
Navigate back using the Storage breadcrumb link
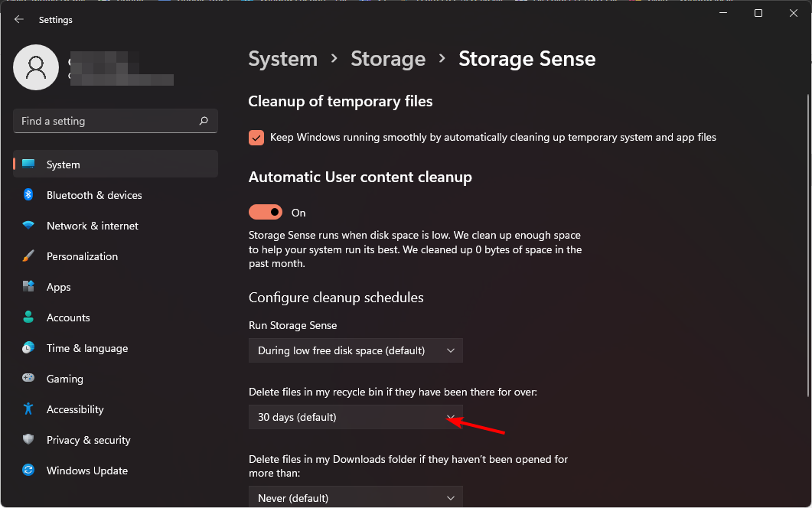(x=388, y=58)
